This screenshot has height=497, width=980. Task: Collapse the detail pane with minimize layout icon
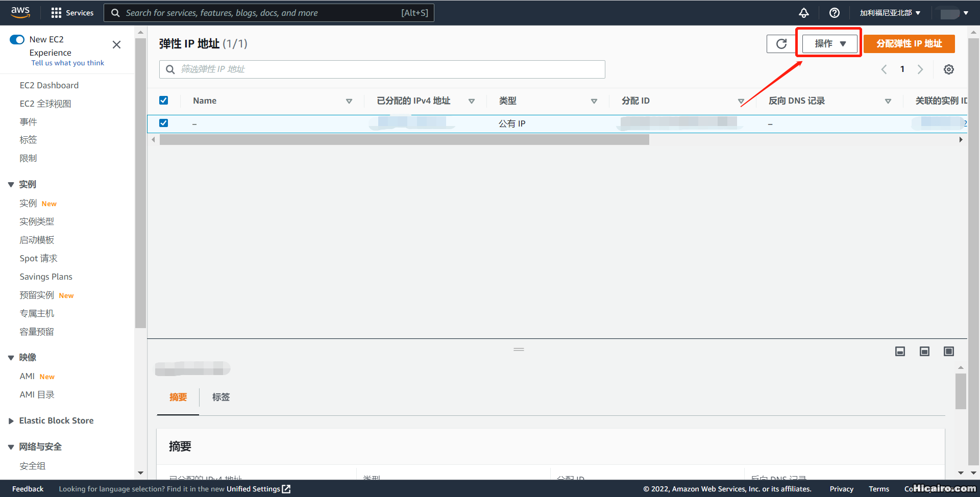tap(900, 351)
